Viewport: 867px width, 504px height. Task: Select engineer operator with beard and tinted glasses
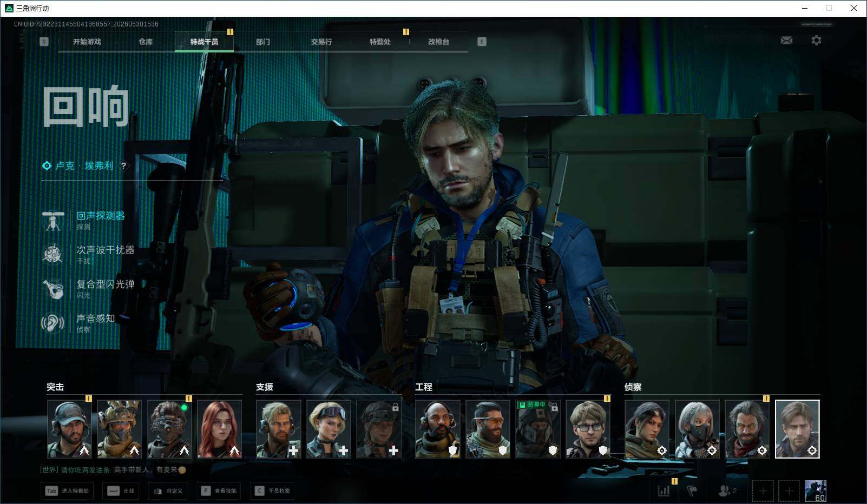click(x=488, y=429)
